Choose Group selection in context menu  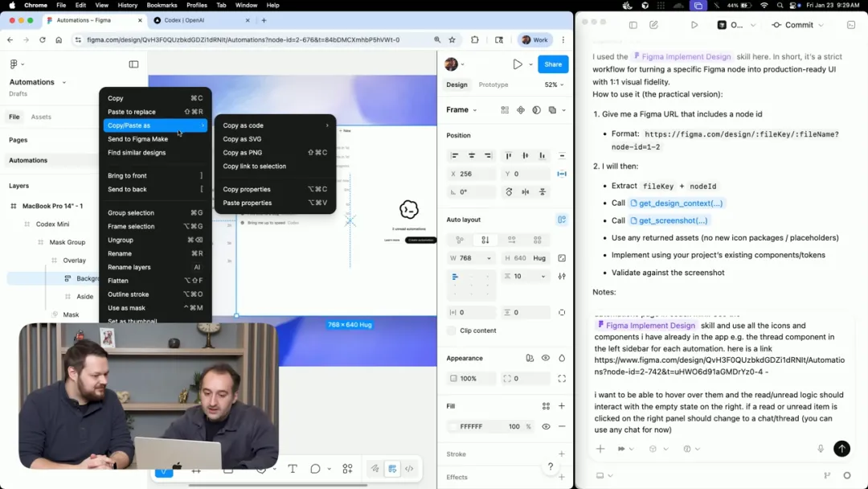(156, 212)
